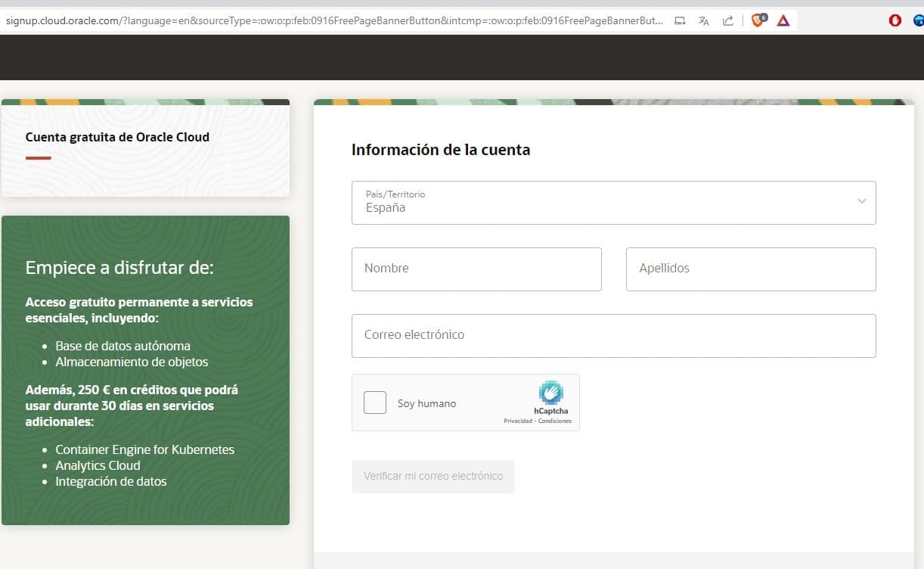Check the Soy humano captcha box
Image resolution: width=924 pixels, height=569 pixels.
pos(375,403)
